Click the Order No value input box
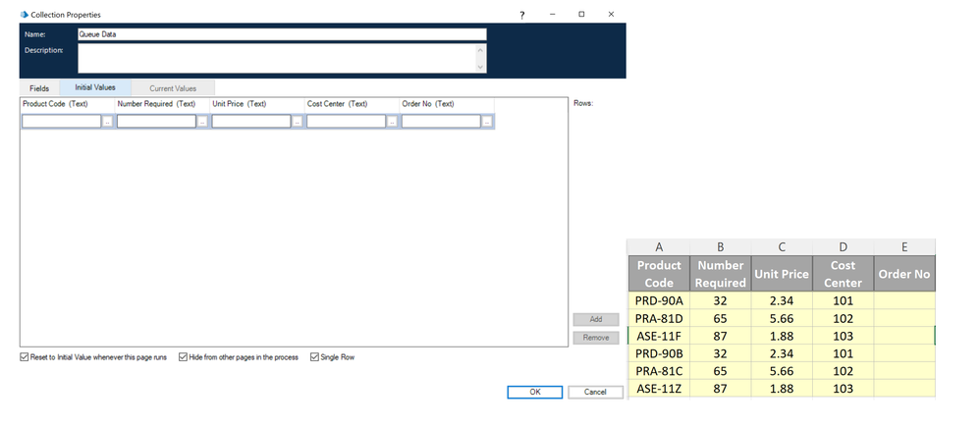The width and height of the screenshot is (980, 428). pyautogui.click(x=441, y=122)
